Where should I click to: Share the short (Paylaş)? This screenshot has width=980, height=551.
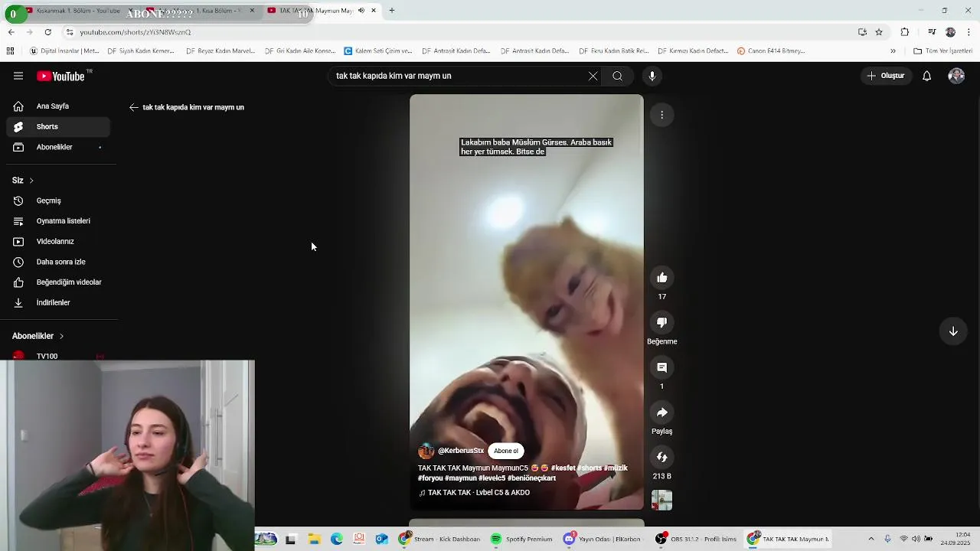pos(662,412)
